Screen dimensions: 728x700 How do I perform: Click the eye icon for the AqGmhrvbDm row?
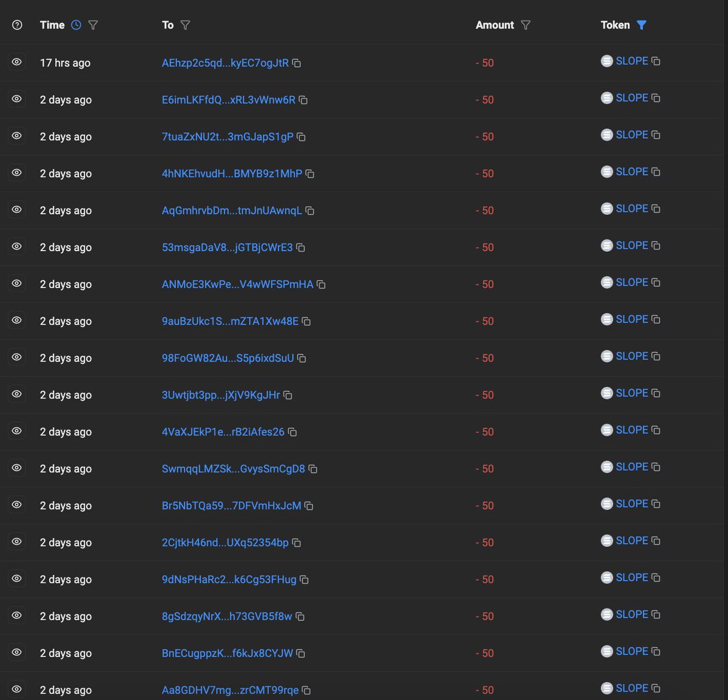click(x=17, y=210)
